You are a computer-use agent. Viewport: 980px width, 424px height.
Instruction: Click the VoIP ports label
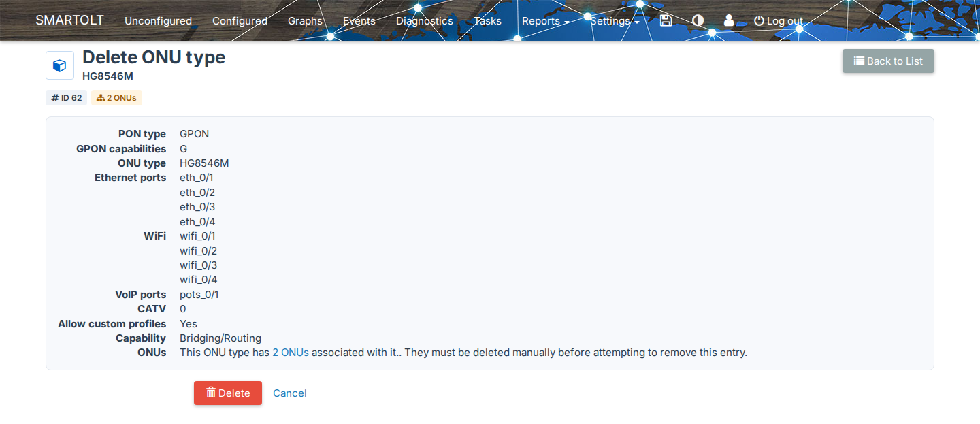click(141, 295)
